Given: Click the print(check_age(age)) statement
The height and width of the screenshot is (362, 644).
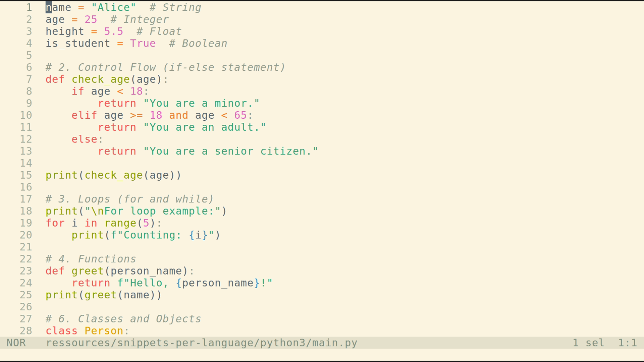Looking at the screenshot, I should point(113,175).
